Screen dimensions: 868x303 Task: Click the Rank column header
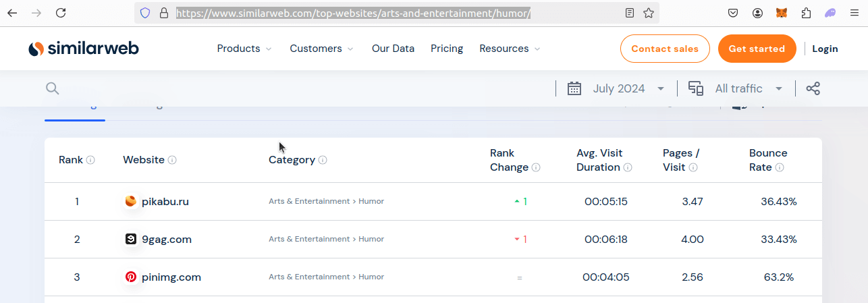(71, 160)
